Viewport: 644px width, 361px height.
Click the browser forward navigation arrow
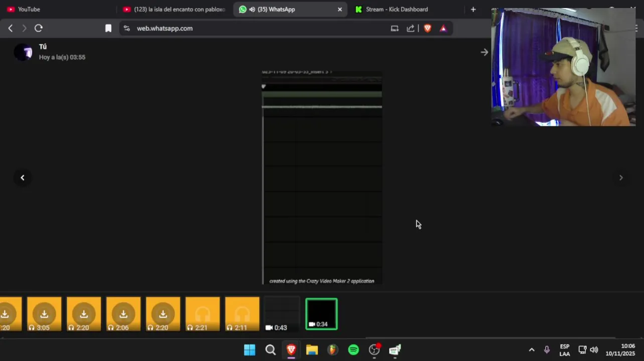coord(24,29)
